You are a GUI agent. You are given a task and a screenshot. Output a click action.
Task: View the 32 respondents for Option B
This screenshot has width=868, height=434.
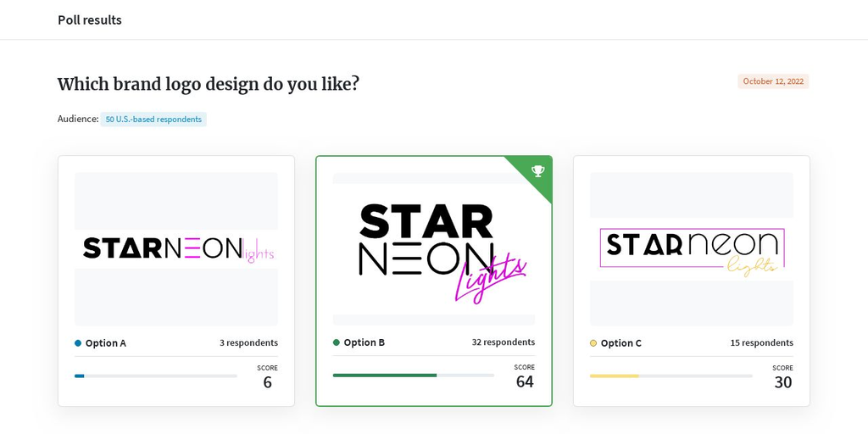pyautogui.click(x=504, y=342)
